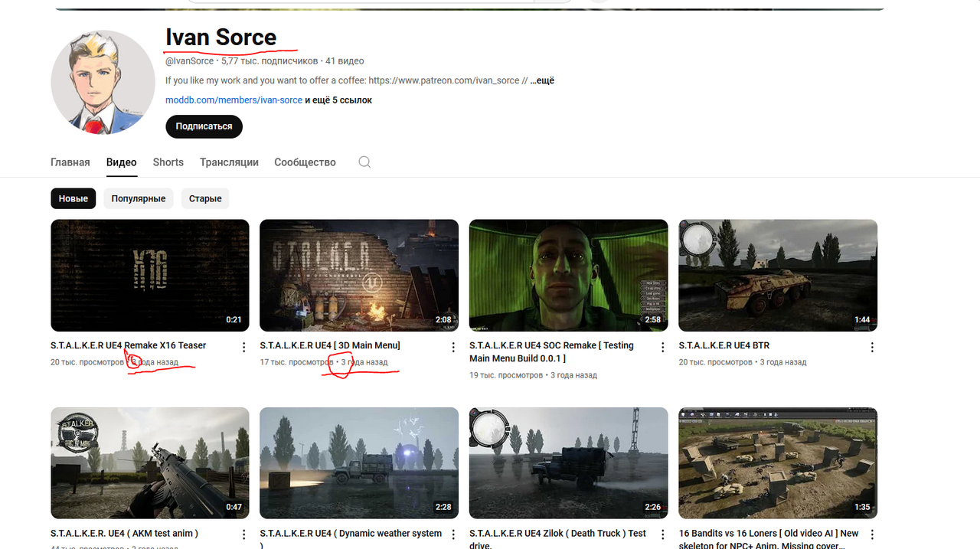Sort videos by Популярные
The image size is (980, 549).
pyautogui.click(x=139, y=198)
